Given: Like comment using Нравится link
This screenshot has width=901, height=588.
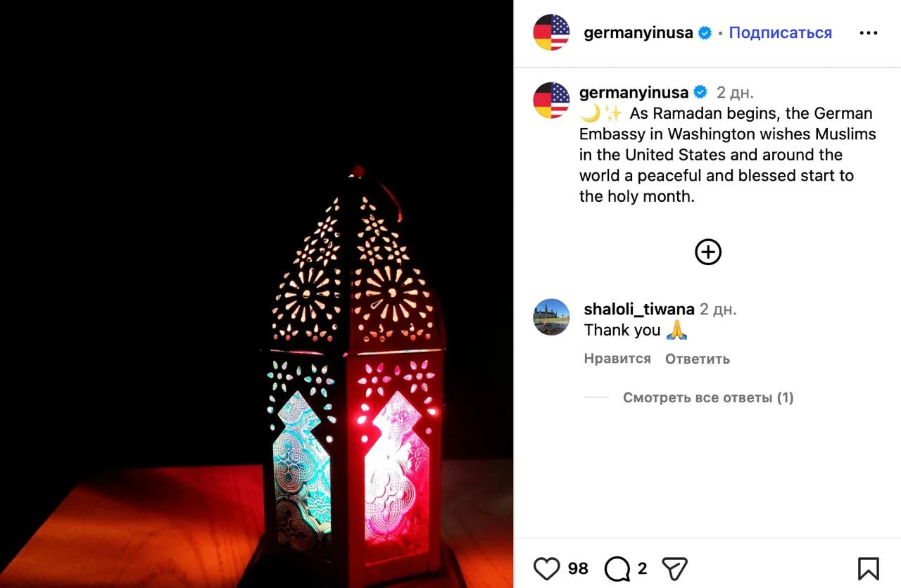Looking at the screenshot, I should 617,359.
